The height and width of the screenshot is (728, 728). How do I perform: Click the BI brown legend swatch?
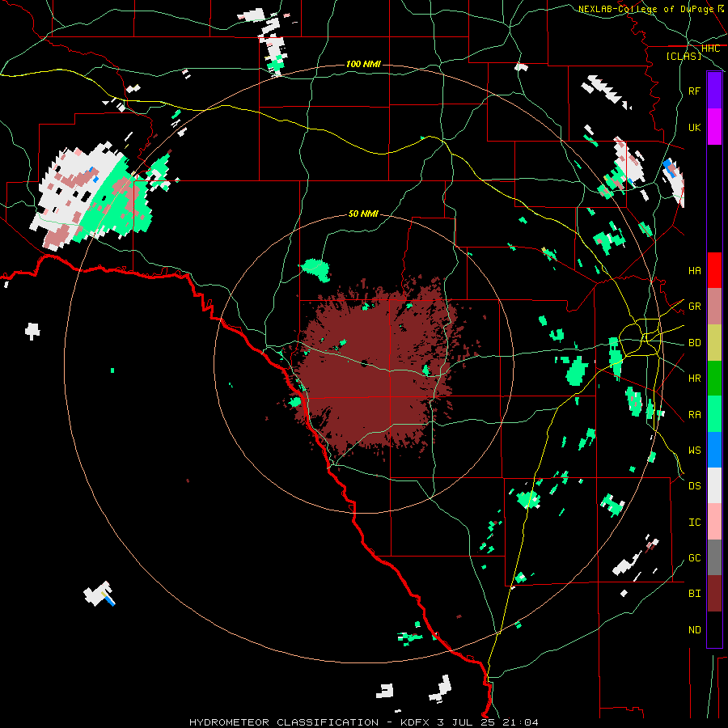click(x=714, y=594)
